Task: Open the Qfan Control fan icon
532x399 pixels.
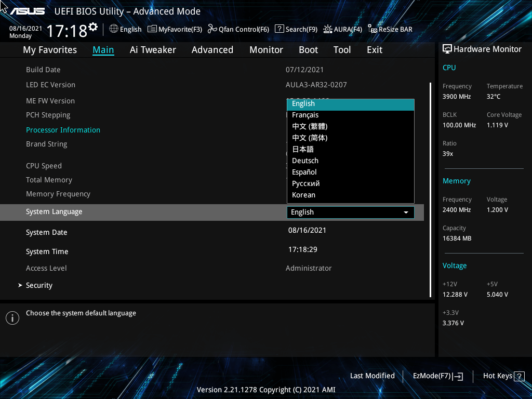Action: click(x=212, y=29)
